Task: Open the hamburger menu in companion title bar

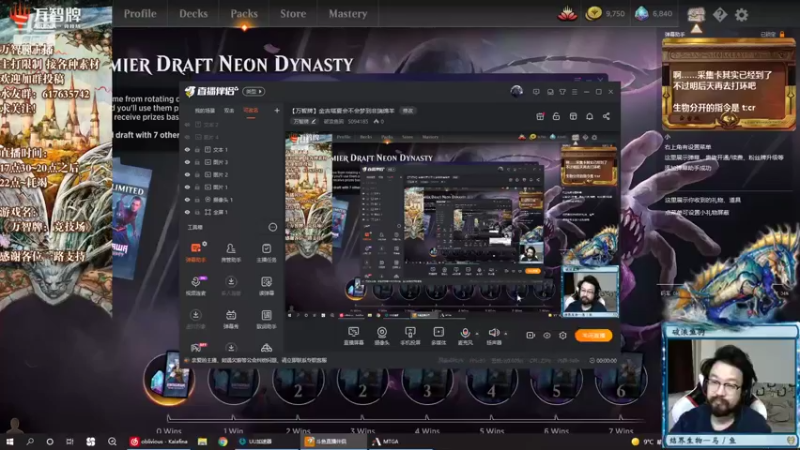Action: click(x=574, y=92)
